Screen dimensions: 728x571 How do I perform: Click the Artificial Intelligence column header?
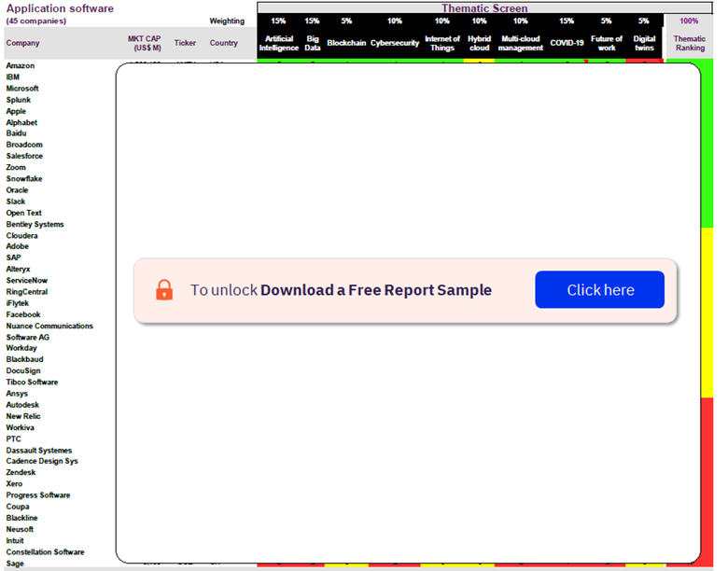click(278, 43)
